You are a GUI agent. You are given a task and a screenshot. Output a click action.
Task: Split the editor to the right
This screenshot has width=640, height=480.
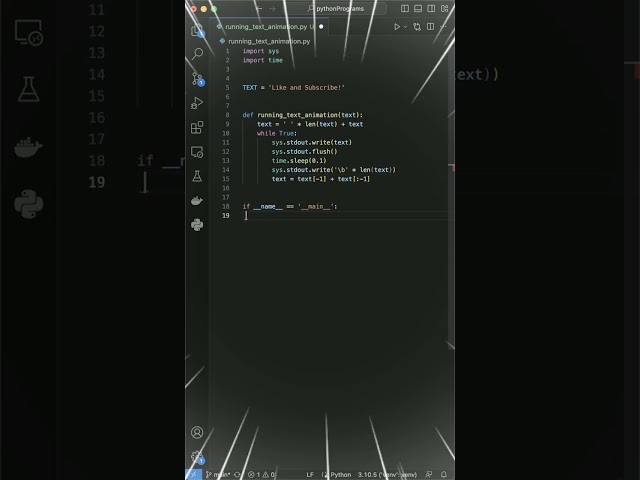coord(430,27)
